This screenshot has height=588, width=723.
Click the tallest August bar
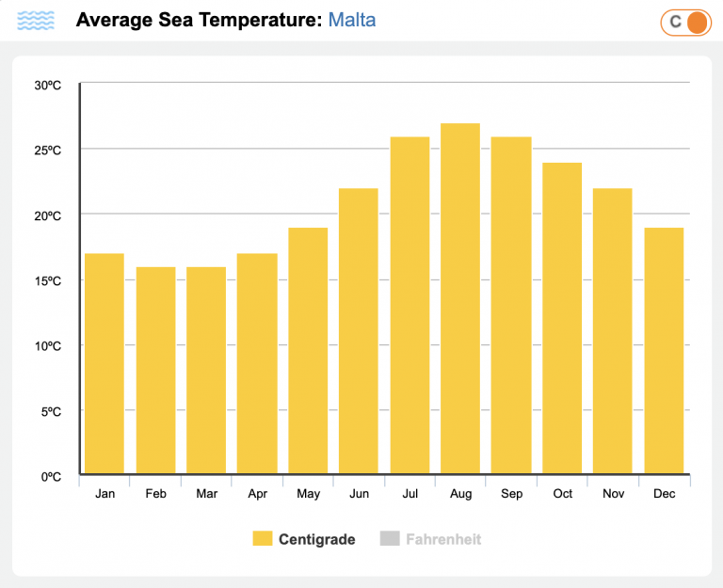tap(460, 298)
